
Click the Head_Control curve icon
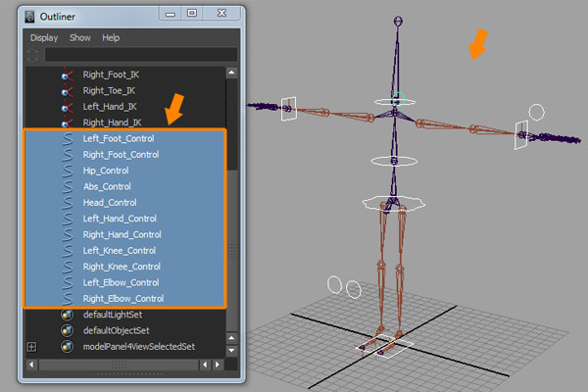67,203
